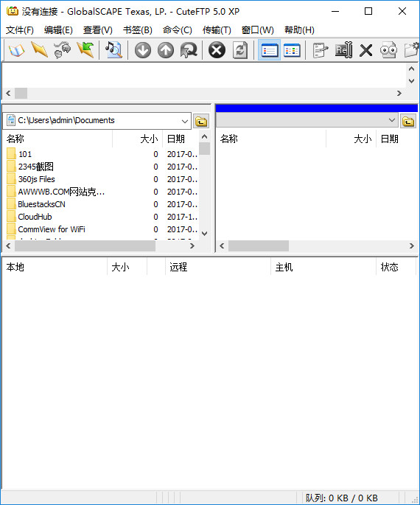The height and width of the screenshot is (505, 420).
Task: Click the local file list scroll down arrow
Action: [x=204, y=233]
